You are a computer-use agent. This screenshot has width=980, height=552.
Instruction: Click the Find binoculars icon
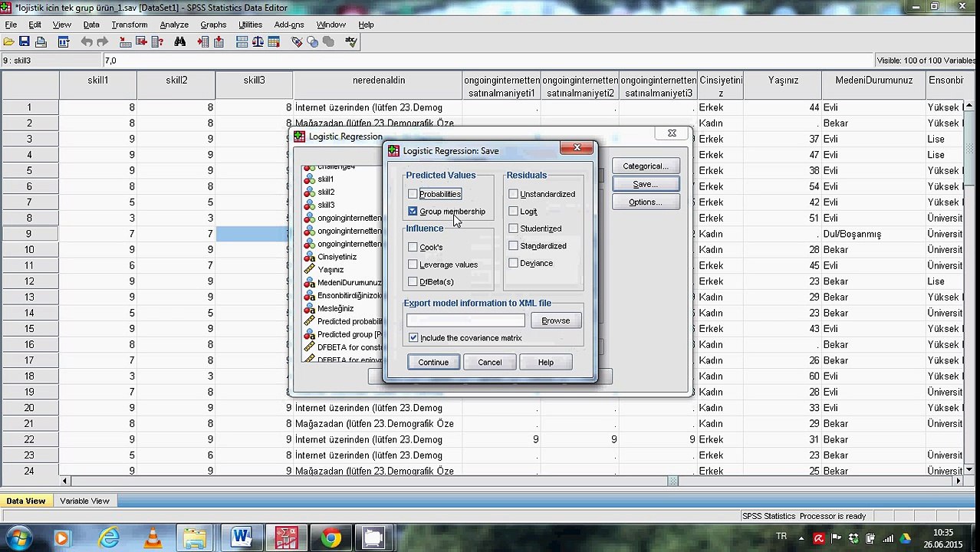coord(180,42)
